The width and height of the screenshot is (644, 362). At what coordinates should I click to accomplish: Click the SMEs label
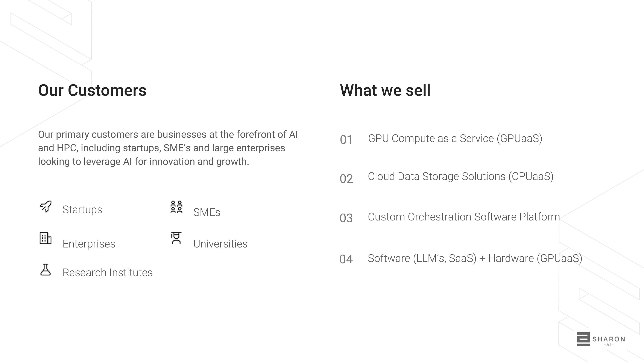[207, 212]
